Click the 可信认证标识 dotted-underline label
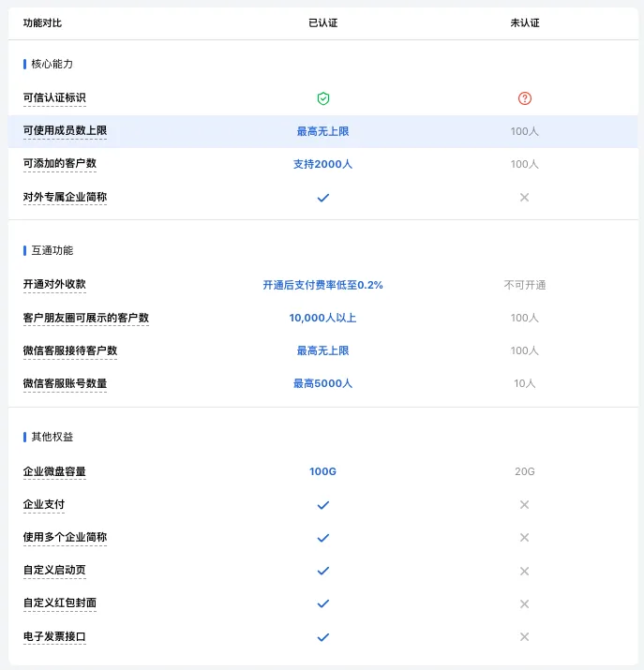Viewport: 644px width, 670px height. tap(54, 98)
